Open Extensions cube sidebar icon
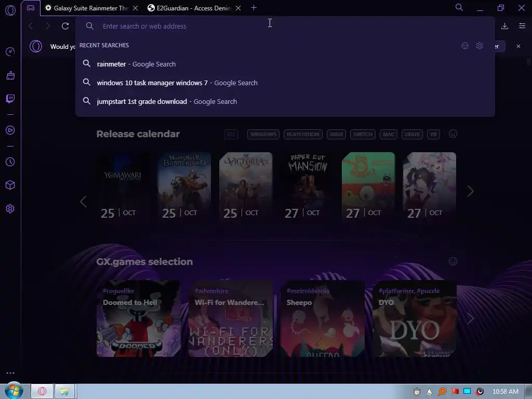This screenshot has height=399, width=532. [x=10, y=185]
